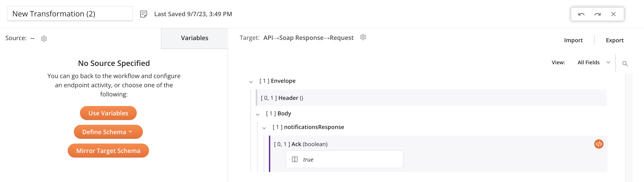Click the search magnifier icon
Screen dimensions: 644x182
pyautogui.click(x=625, y=64)
